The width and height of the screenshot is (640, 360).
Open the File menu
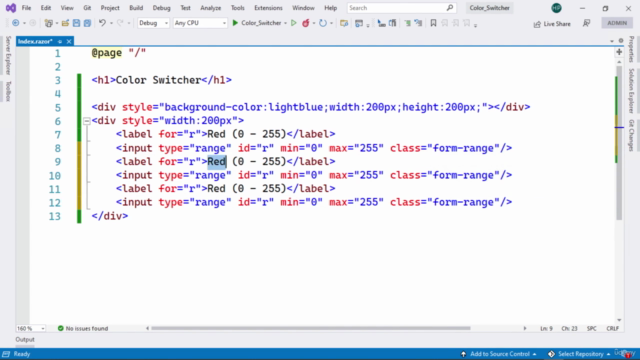26,8
